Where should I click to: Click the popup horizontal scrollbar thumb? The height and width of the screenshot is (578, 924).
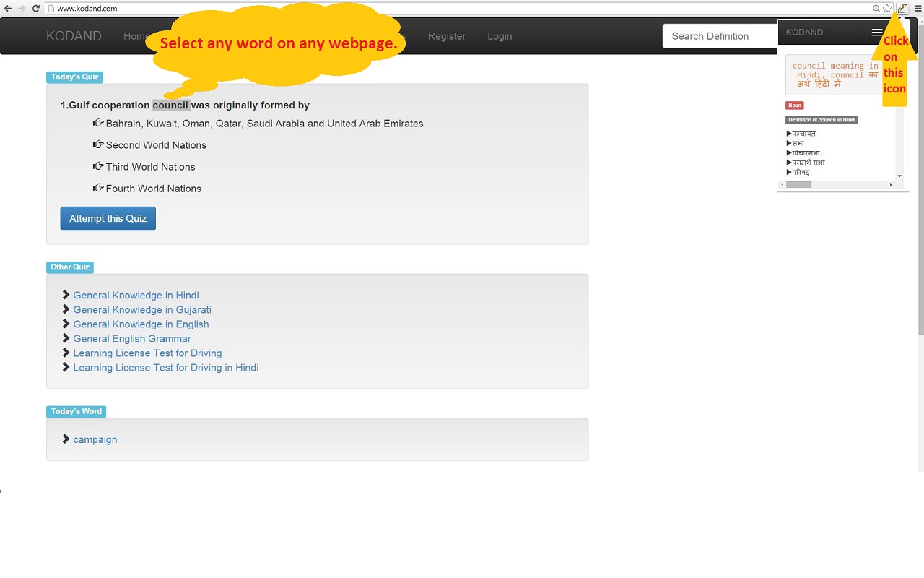[x=798, y=184]
